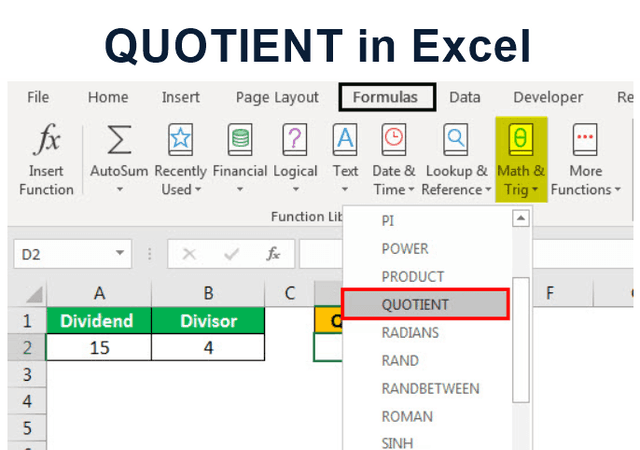Viewport: 640px width, 450px height.
Task: Expand the AutoSum dropdown arrow
Action: pyautogui.click(x=119, y=190)
